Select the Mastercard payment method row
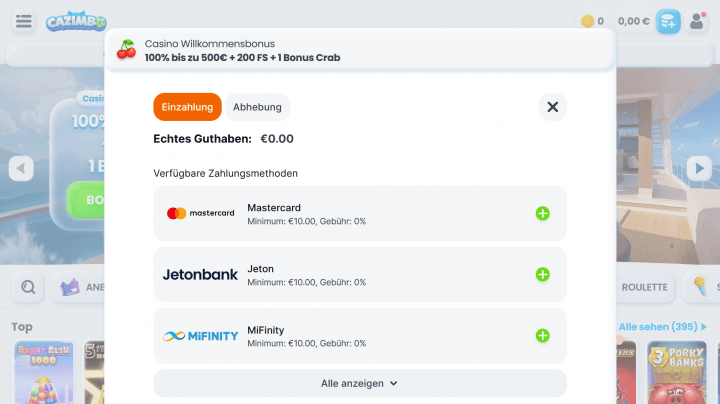 pyautogui.click(x=360, y=213)
